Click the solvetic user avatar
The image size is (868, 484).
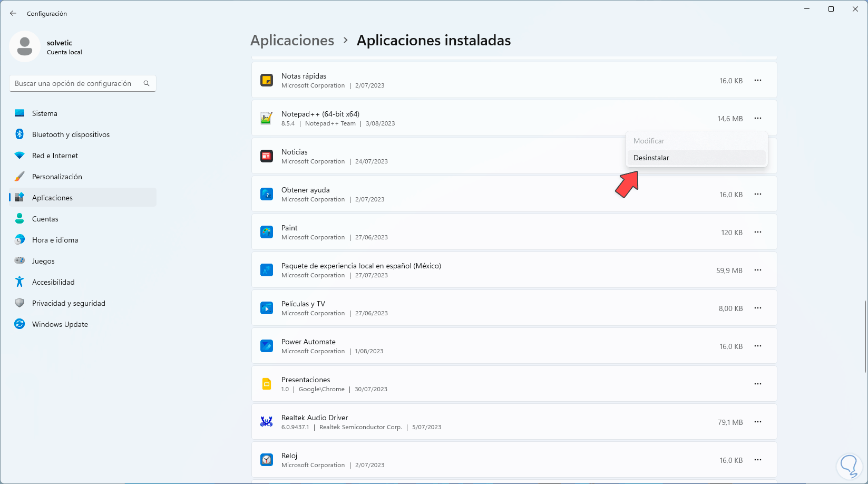coord(25,46)
